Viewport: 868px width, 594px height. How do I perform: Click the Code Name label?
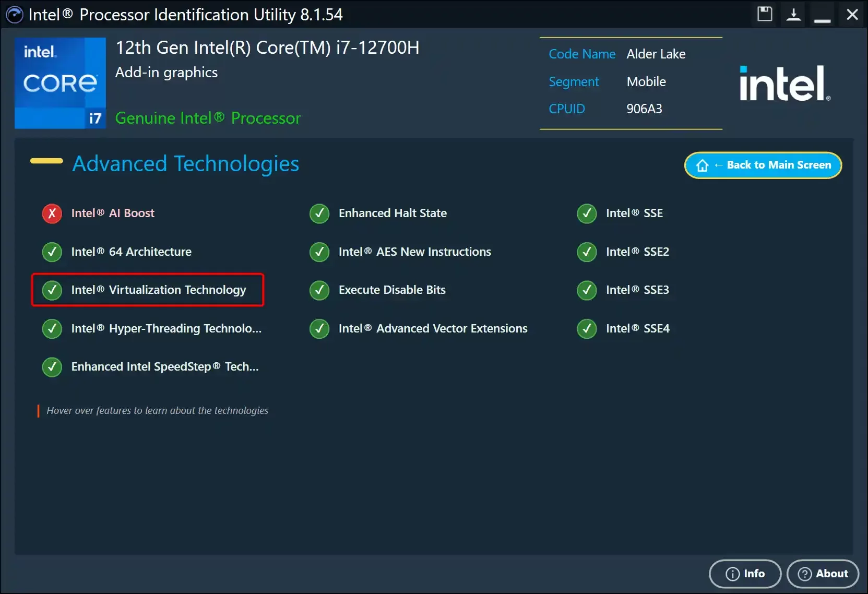click(x=582, y=54)
